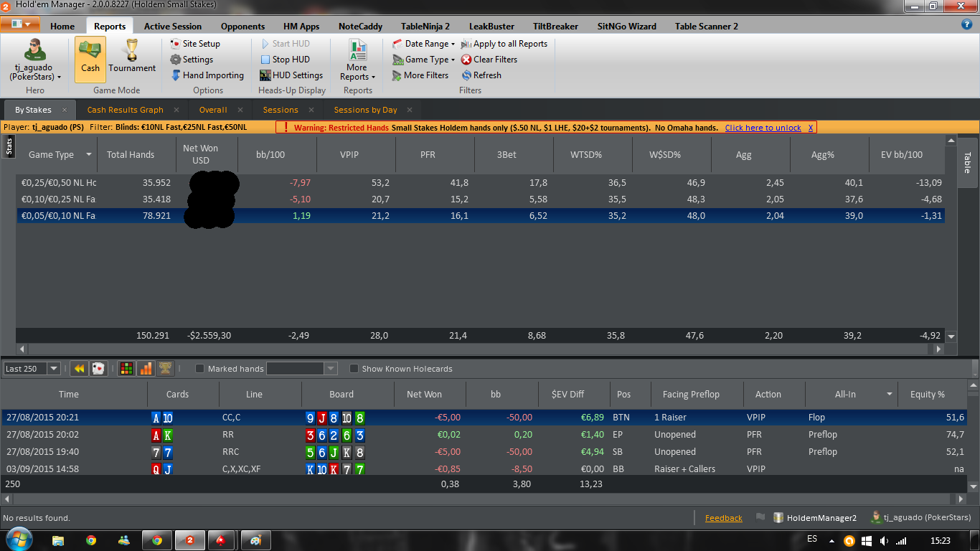Open the HM Apps tab
Viewport: 980px width, 551px height.
coord(301,26)
